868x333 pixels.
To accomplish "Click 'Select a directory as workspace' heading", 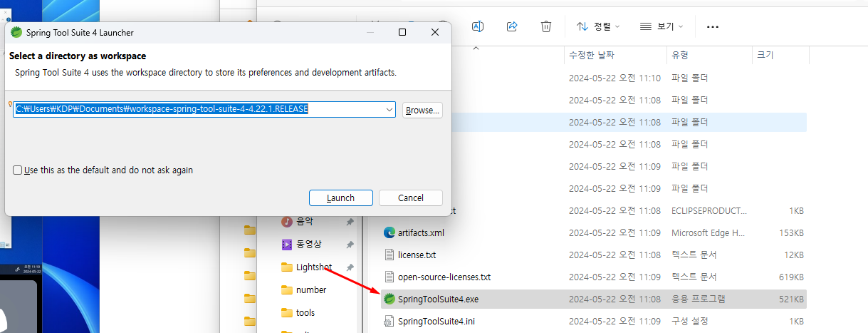I will tap(78, 56).
